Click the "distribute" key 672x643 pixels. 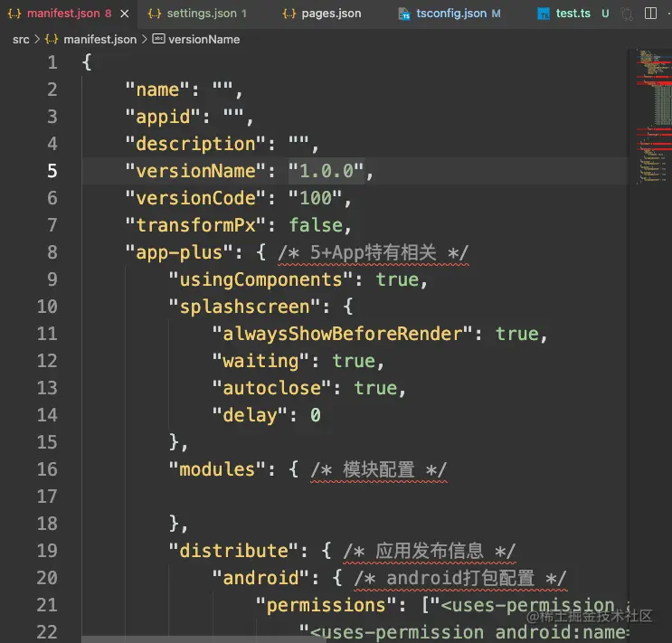[x=233, y=551]
